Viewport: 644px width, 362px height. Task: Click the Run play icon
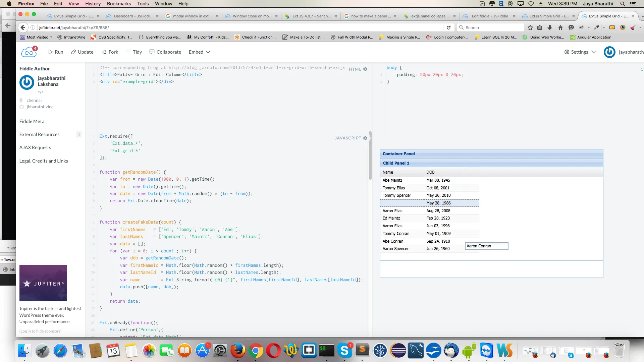click(51, 52)
